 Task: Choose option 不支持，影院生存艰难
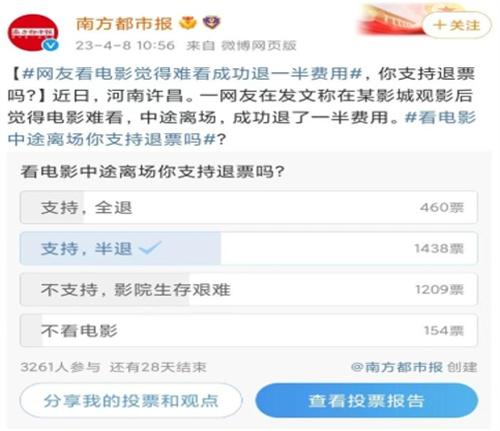point(249,289)
